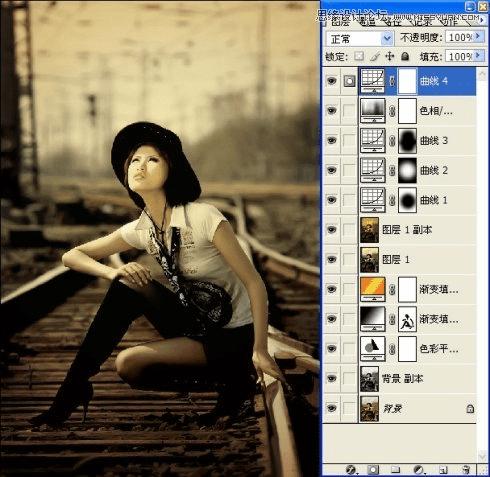Click the mask link chain on 曲线 4
This screenshot has width=490, height=477.
pos(392,81)
